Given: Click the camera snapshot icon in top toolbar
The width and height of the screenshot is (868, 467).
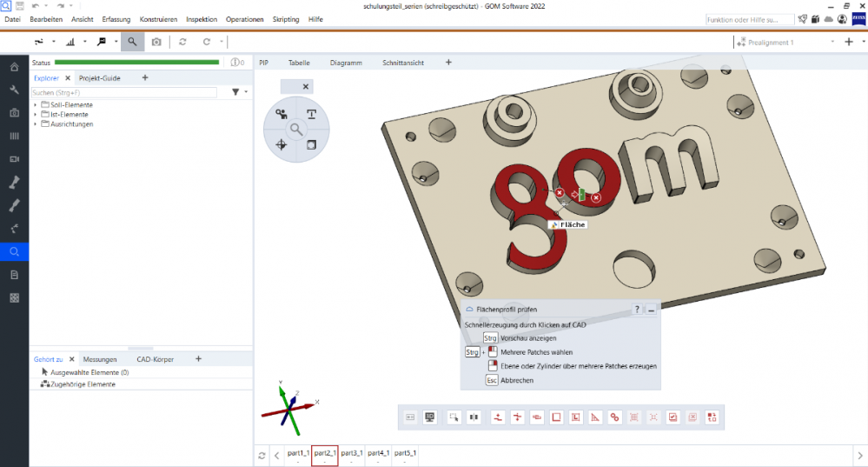Looking at the screenshot, I should [156, 42].
